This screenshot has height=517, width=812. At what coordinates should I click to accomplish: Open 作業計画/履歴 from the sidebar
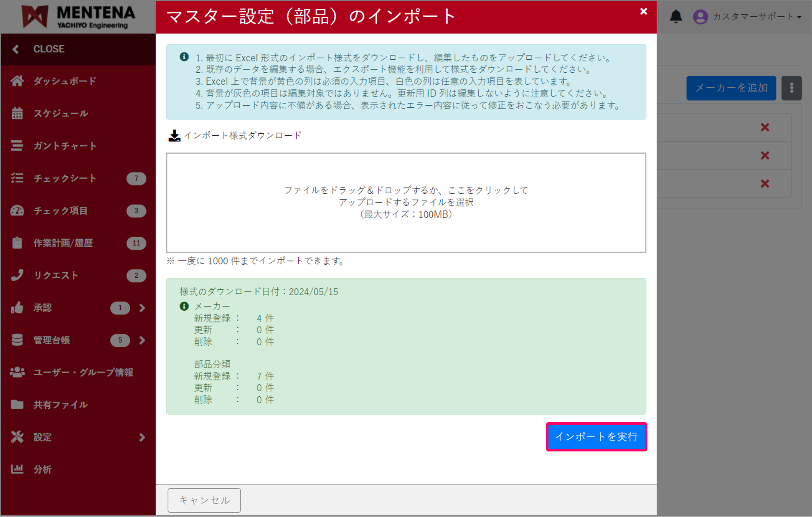pos(63,243)
